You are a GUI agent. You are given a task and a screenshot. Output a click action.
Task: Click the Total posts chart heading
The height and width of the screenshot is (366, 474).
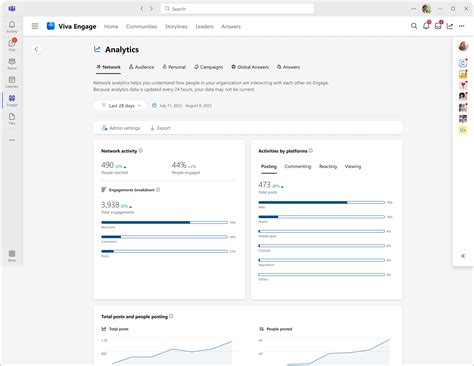click(x=115, y=329)
